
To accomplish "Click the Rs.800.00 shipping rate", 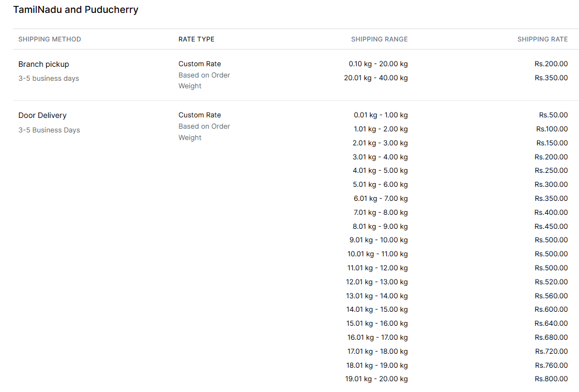I will coord(551,379).
